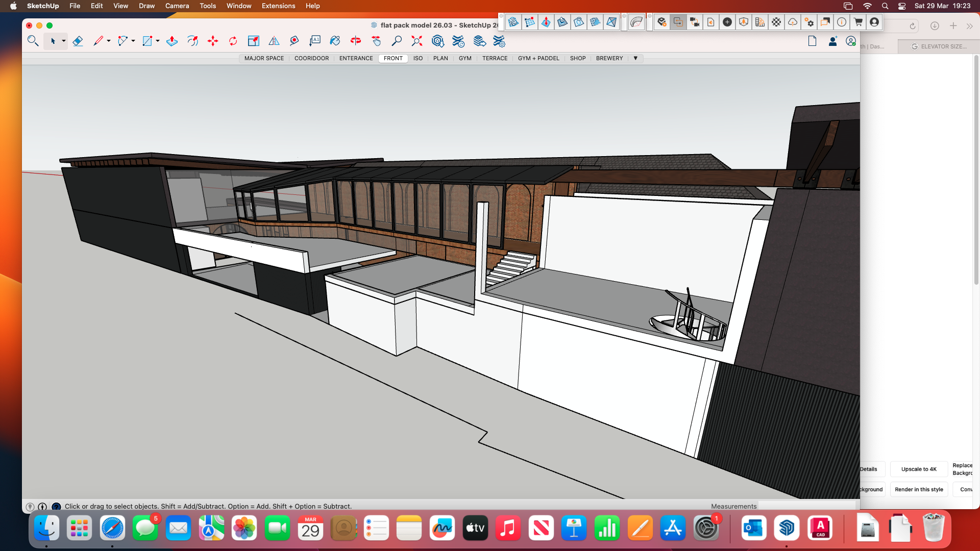Toggle the highlighted sync toolbar button
The height and width of the screenshot is (551, 980).
[678, 22]
